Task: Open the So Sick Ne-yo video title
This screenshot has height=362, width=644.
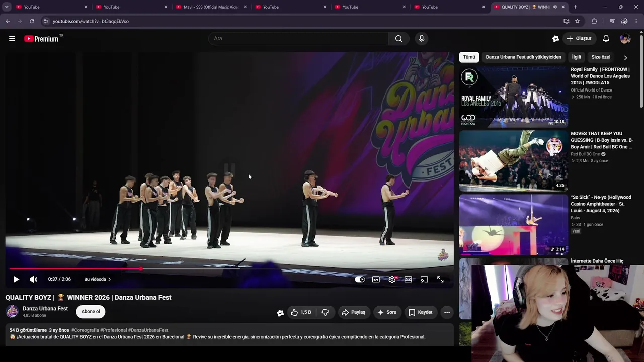Action: (x=601, y=204)
